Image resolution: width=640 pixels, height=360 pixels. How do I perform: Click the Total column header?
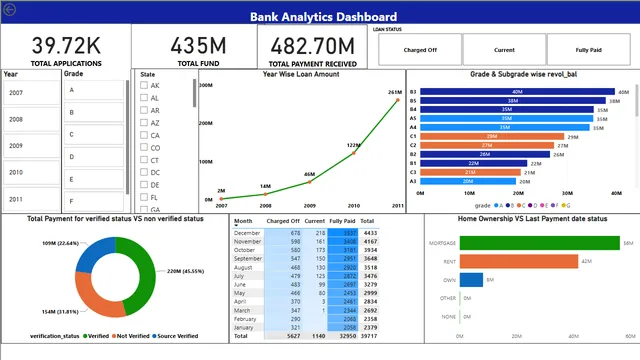tap(367, 221)
